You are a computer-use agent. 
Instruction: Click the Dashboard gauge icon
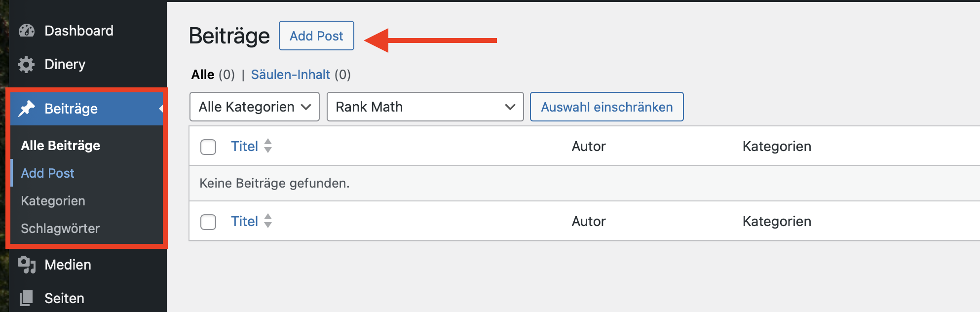[27, 31]
